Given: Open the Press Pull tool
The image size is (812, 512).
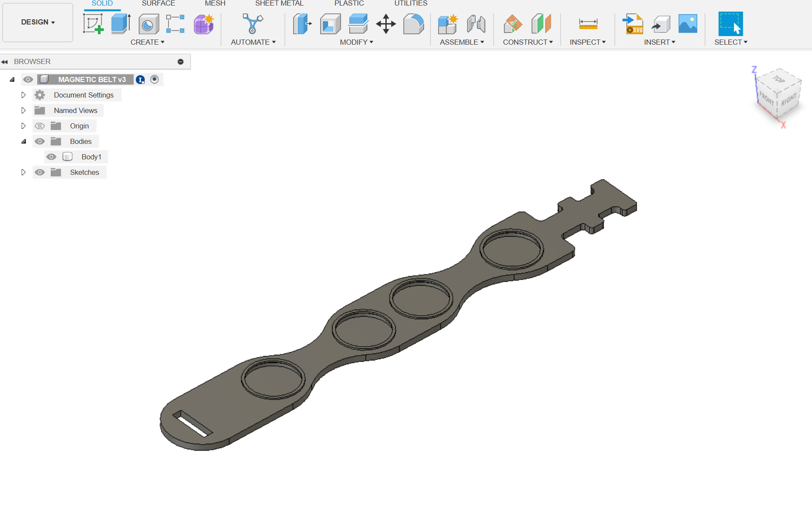Looking at the screenshot, I should [302, 24].
